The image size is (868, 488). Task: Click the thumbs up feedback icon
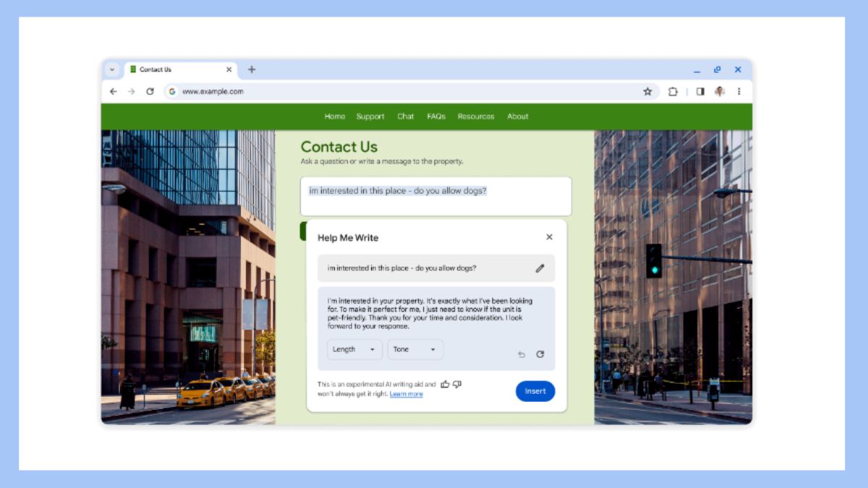coord(445,385)
